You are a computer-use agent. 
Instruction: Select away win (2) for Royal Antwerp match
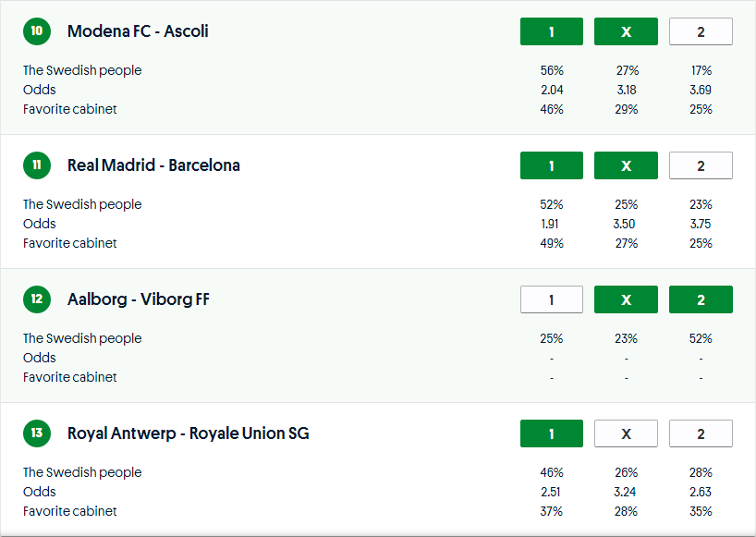pyautogui.click(x=701, y=433)
